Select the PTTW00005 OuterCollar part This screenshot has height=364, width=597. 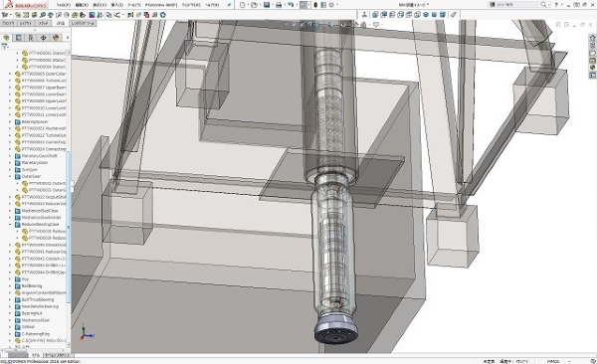pos(41,74)
